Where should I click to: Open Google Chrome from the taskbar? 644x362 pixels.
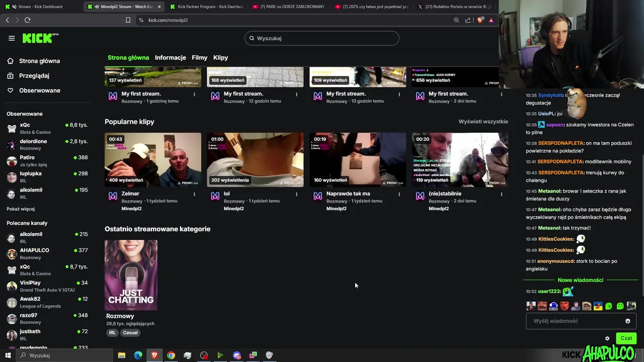pyautogui.click(x=171, y=355)
